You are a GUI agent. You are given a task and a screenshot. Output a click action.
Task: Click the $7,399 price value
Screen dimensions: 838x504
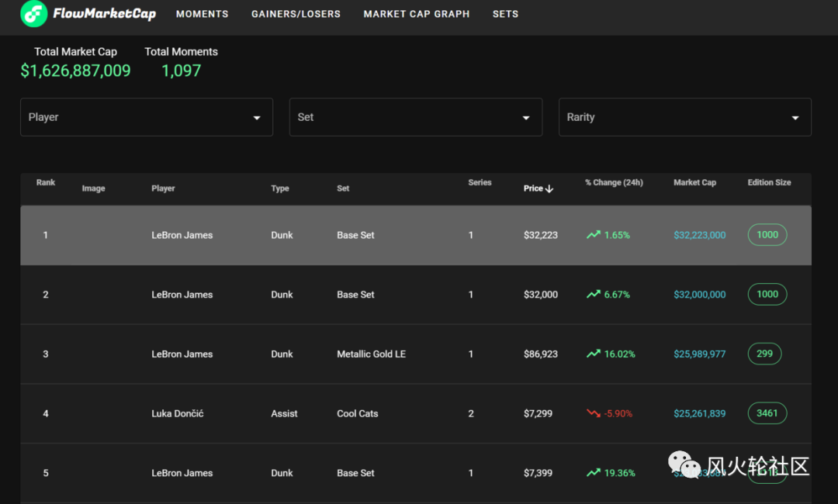coord(538,472)
